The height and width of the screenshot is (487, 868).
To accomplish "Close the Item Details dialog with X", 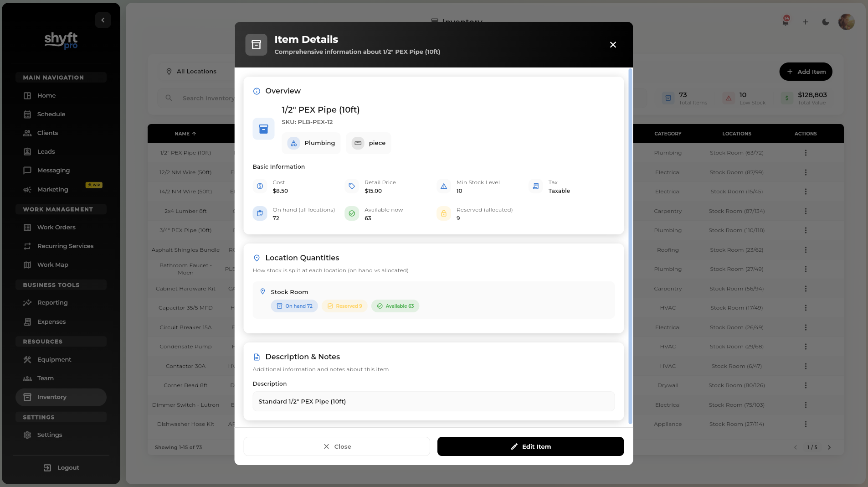I will (x=613, y=45).
